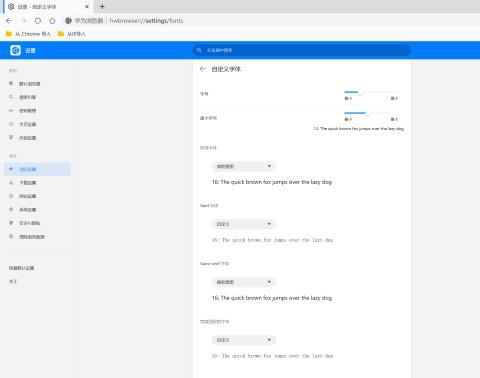The height and width of the screenshot is (378, 480).
Task: Click the fixed-width font sample sentence
Action: [x=273, y=356]
